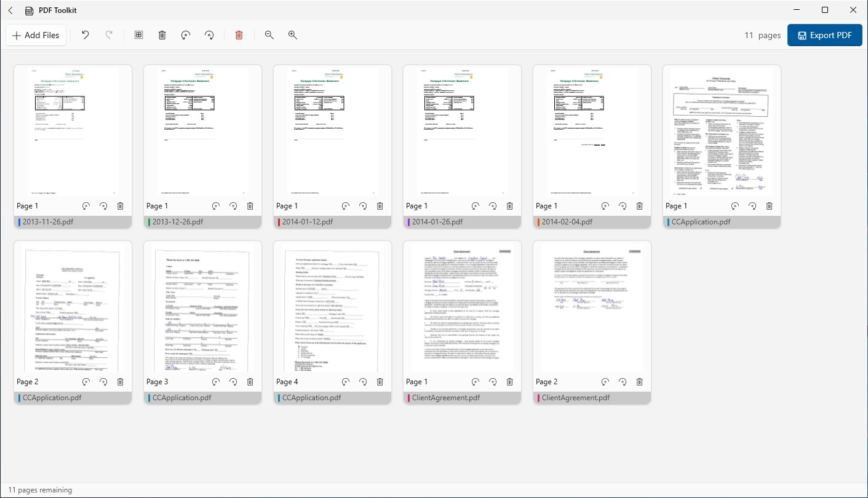The image size is (868, 498).
Task: Click the Add Files button
Action: [36, 35]
